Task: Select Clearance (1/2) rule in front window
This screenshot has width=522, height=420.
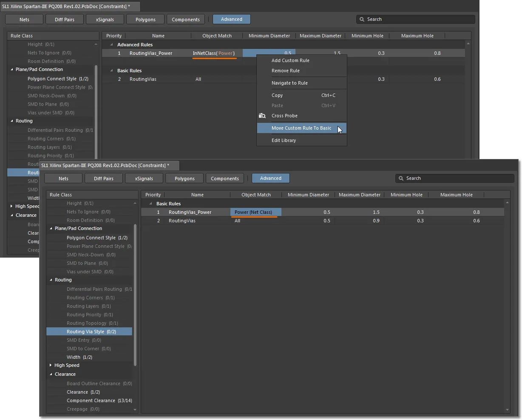Action: coord(83,392)
